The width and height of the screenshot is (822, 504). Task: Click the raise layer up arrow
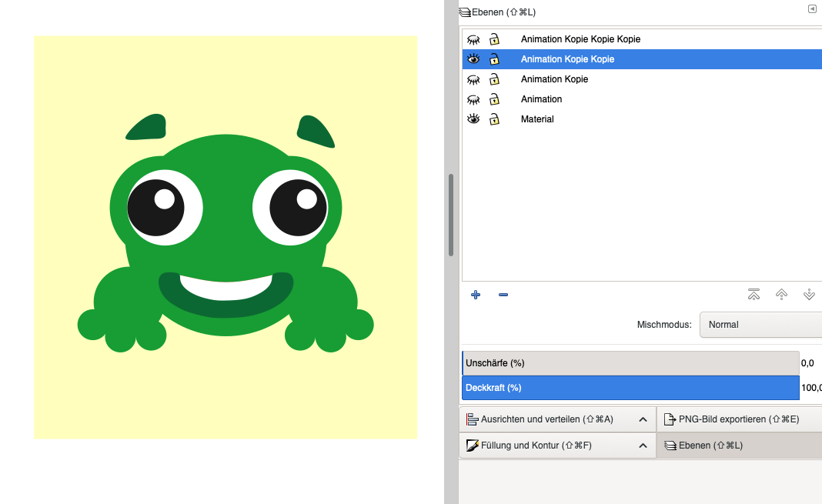[x=781, y=295]
